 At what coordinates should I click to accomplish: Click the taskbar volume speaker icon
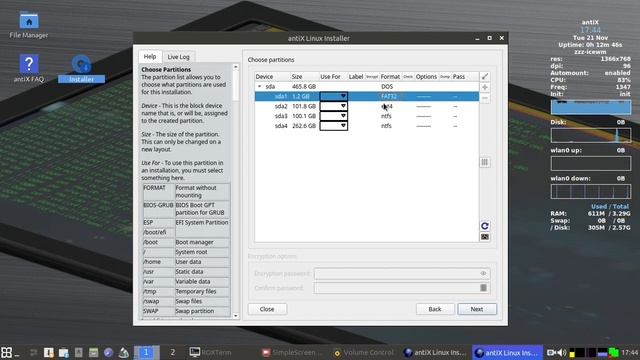562,352
